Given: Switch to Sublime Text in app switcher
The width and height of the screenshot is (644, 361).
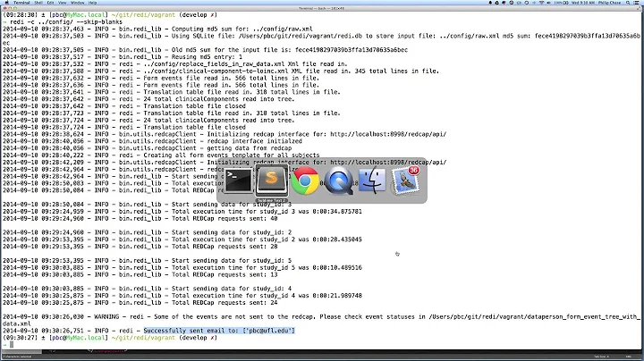Looking at the screenshot, I should click(271, 180).
